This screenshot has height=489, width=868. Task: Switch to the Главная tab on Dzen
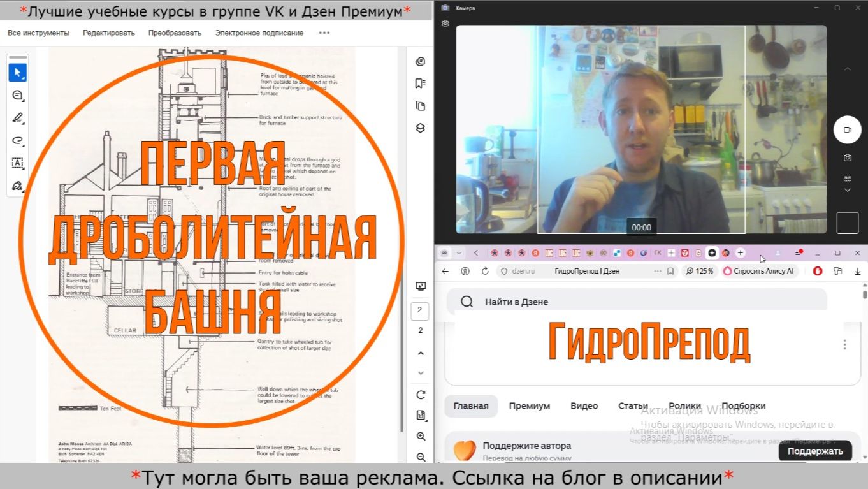(x=471, y=406)
